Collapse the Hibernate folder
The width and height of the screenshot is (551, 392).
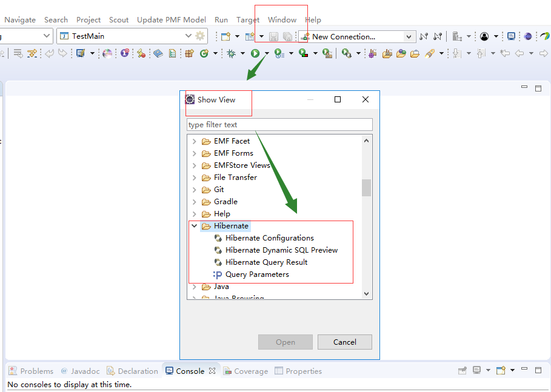tap(195, 226)
